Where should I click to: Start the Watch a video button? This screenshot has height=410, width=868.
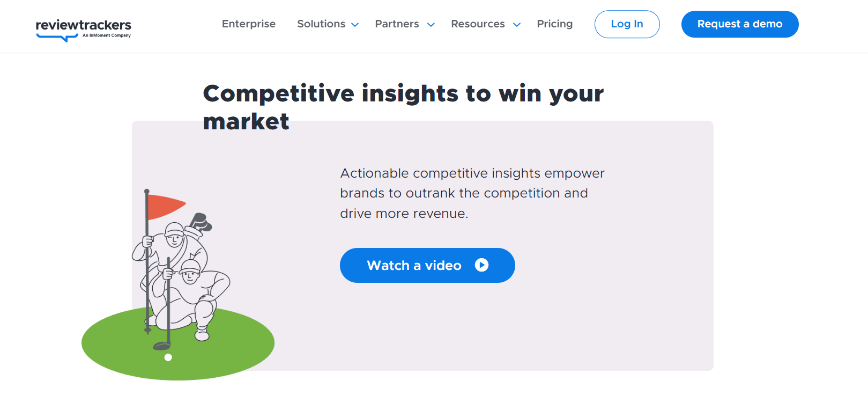click(427, 265)
